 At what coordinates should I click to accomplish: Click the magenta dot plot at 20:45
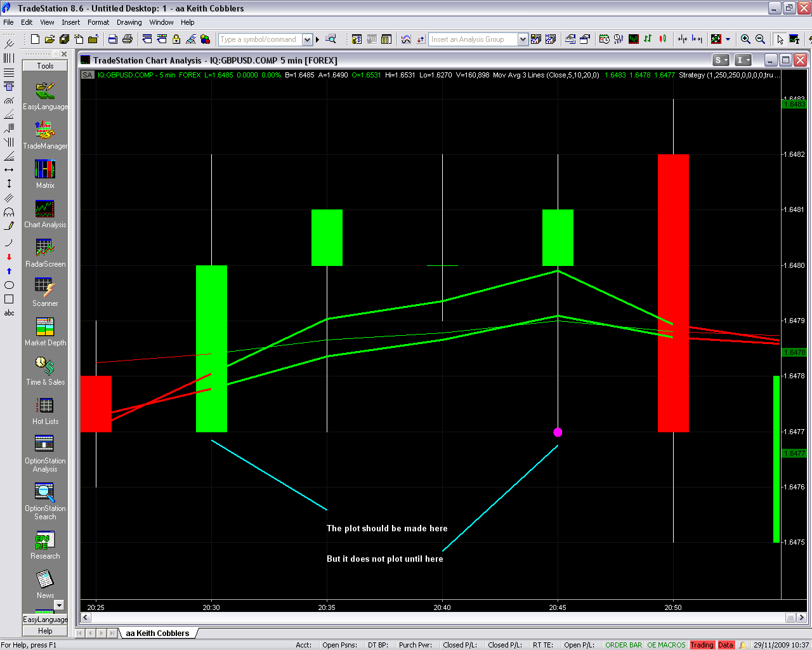558,432
